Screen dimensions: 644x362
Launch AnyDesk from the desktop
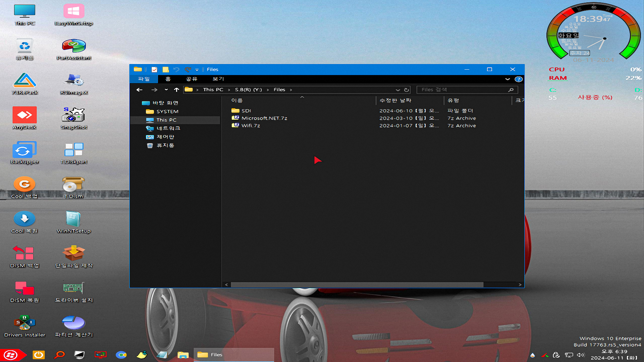pyautogui.click(x=24, y=118)
